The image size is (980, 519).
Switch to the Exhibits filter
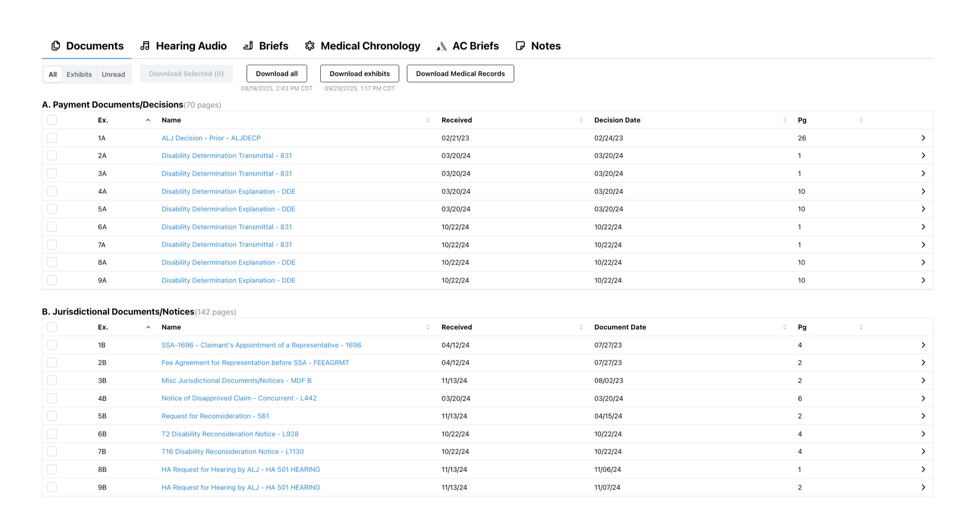tap(79, 74)
